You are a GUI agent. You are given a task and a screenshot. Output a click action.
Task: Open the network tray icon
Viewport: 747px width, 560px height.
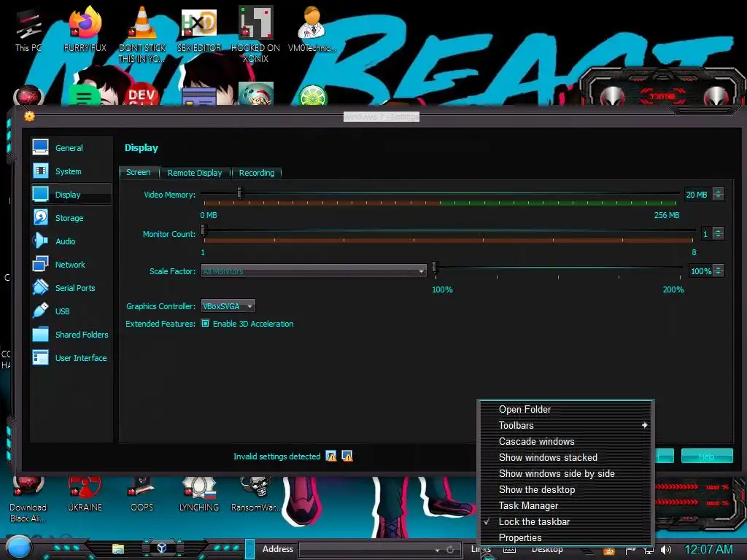649,550
